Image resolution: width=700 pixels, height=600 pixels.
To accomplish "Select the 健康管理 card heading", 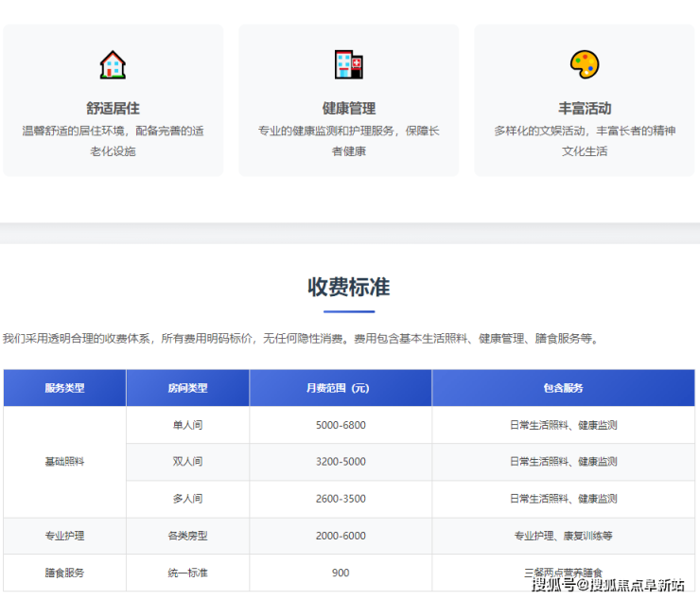I will coord(348,108).
